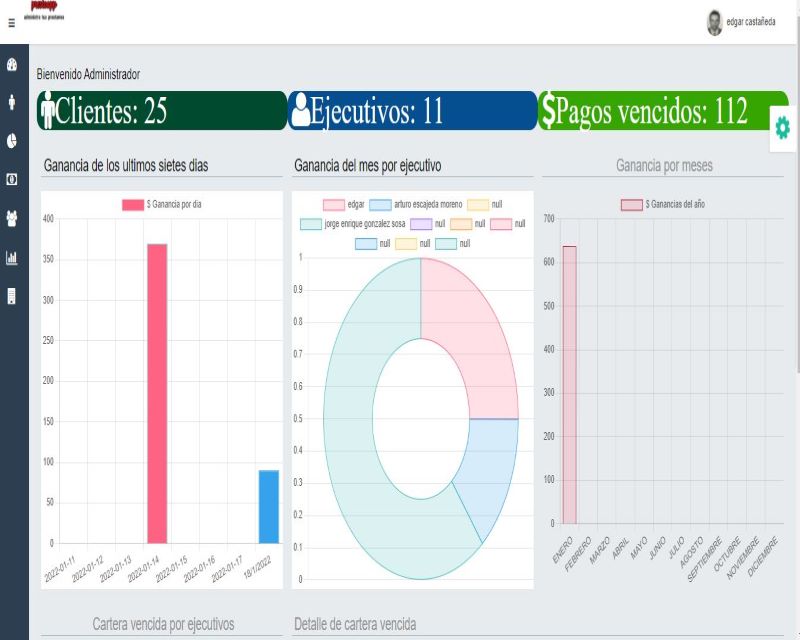Click the pink 2022-01-14 bar
The height and width of the screenshot is (640, 800).
click(x=157, y=393)
